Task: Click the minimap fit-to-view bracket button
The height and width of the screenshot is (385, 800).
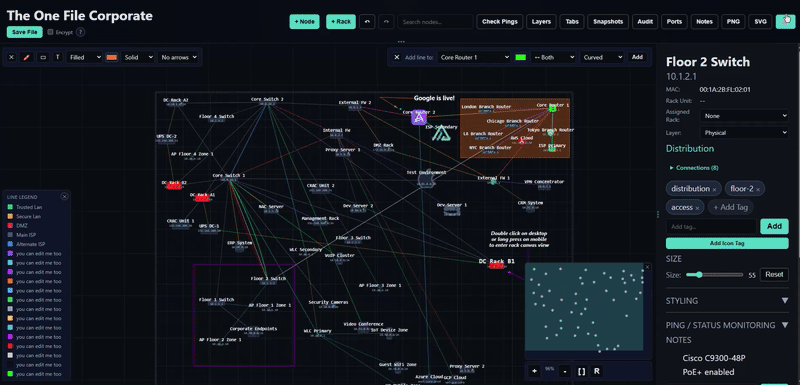Action: (x=581, y=371)
